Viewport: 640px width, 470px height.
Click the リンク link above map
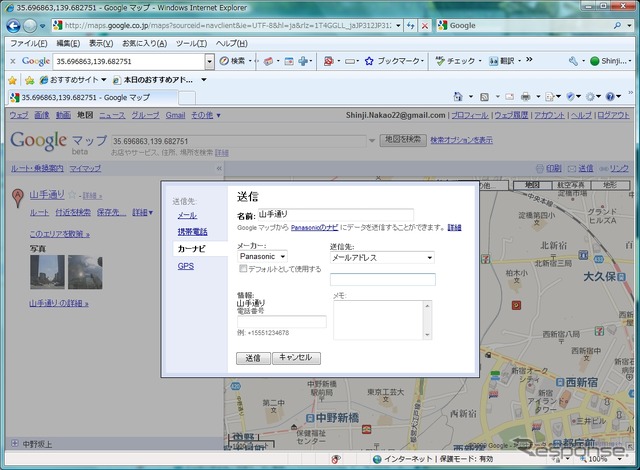619,168
